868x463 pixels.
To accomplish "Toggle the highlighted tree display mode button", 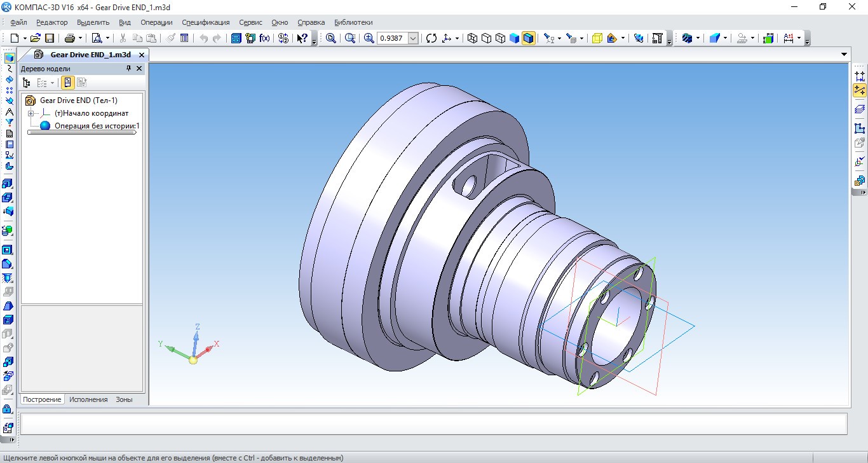I will click(x=67, y=82).
